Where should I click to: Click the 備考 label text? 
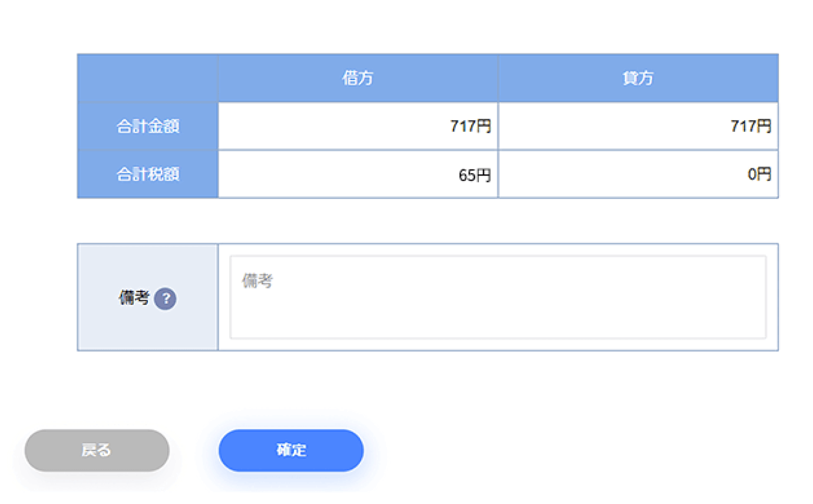point(134,299)
